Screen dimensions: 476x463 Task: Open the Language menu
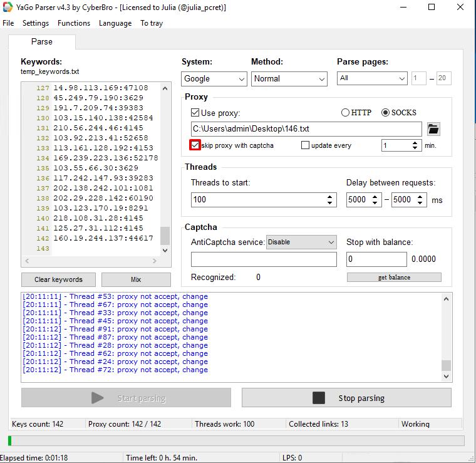coord(115,23)
